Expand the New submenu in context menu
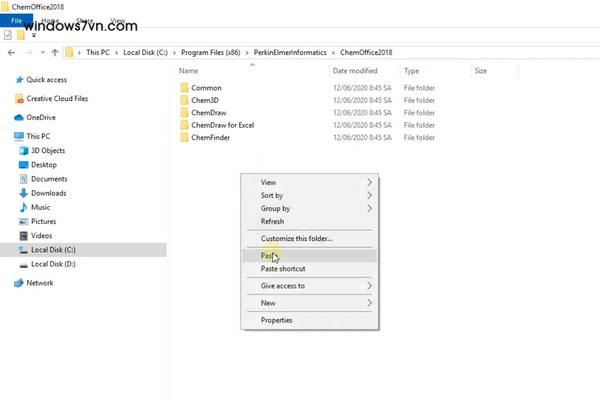Viewport: 600px width, 400px height. (369, 302)
